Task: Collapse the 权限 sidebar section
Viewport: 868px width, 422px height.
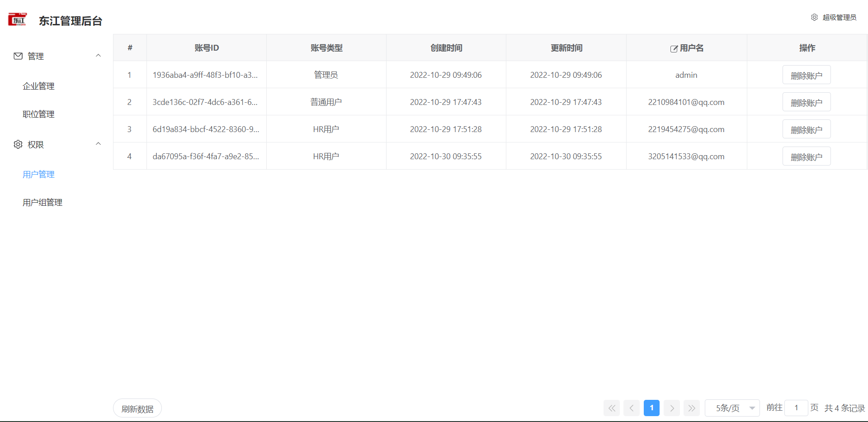Action: [98, 143]
